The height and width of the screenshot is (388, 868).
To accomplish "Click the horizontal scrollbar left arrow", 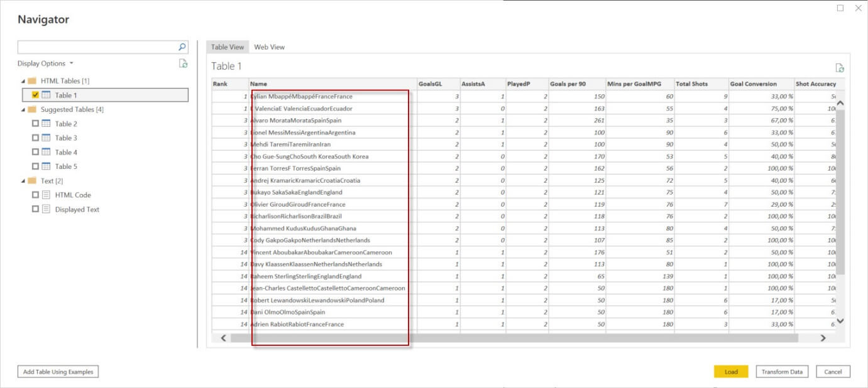I will pos(222,338).
